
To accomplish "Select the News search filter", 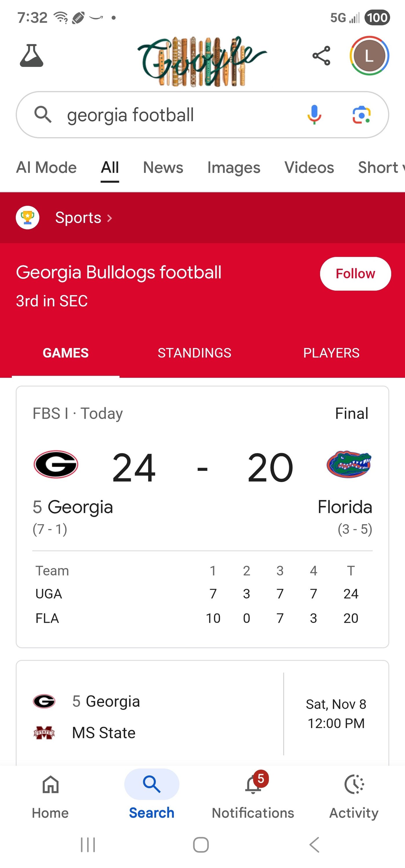I will [163, 167].
